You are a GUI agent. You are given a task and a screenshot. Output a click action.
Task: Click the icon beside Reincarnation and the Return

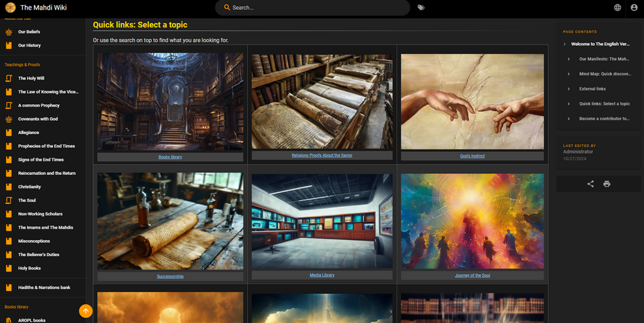point(8,173)
